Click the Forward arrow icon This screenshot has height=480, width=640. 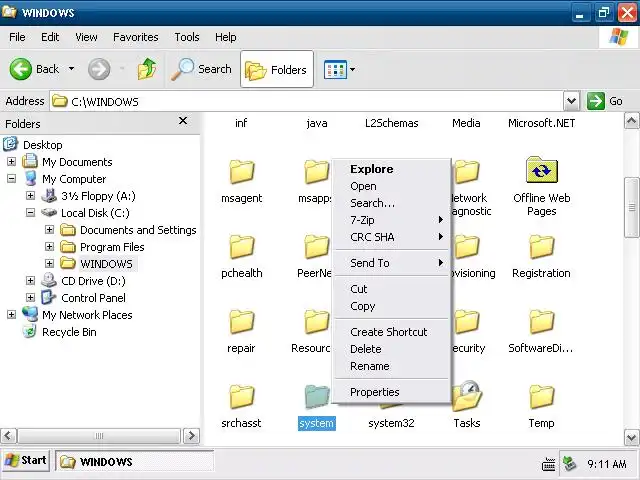click(x=99, y=69)
